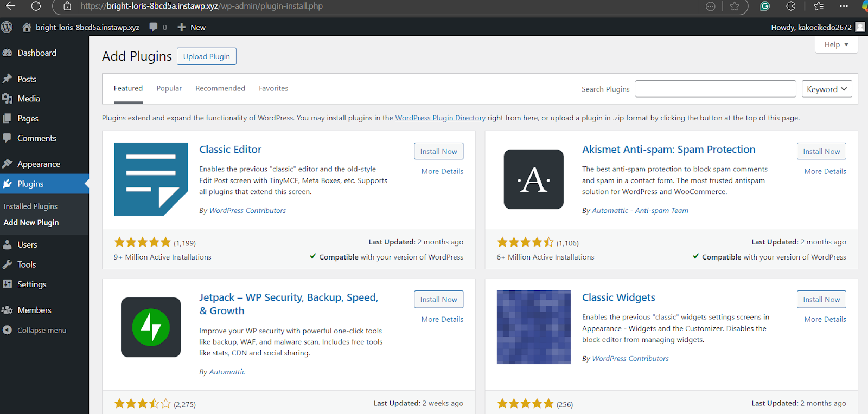Open Automattic - Anti-spam Team author link
The width and height of the screenshot is (868, 414).
coord(640,210)
